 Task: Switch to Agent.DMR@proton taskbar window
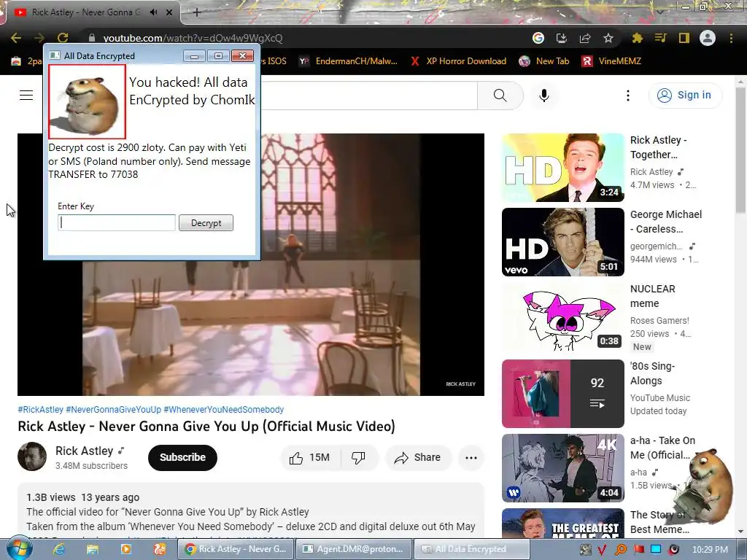[353, 549]
